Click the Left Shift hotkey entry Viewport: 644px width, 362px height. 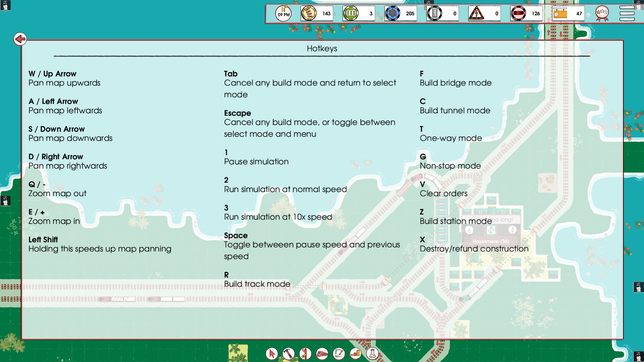[x=100, y=244]
